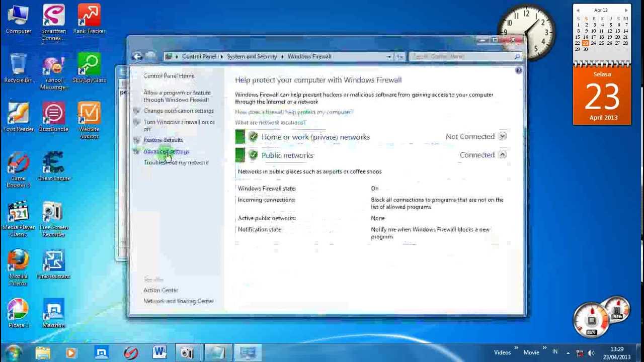644x362 pixels.
Task: Click Restore defaults link
Action: click(163, 140)
